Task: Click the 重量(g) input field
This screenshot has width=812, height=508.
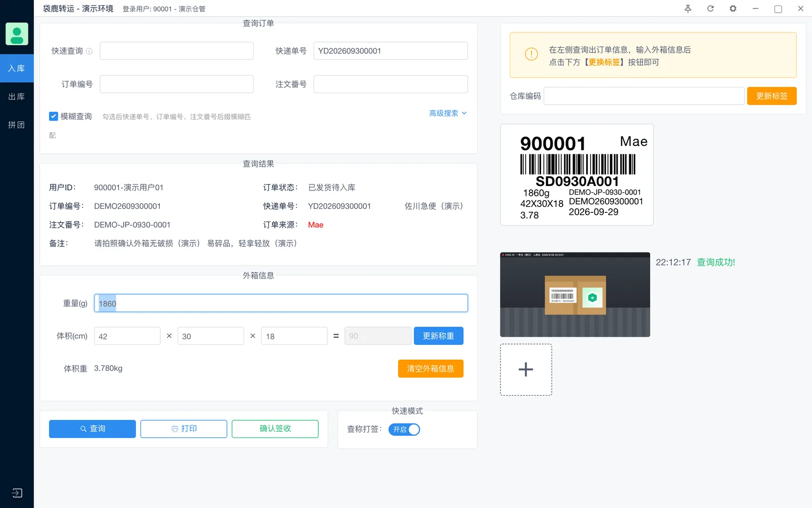Action: 281,303
